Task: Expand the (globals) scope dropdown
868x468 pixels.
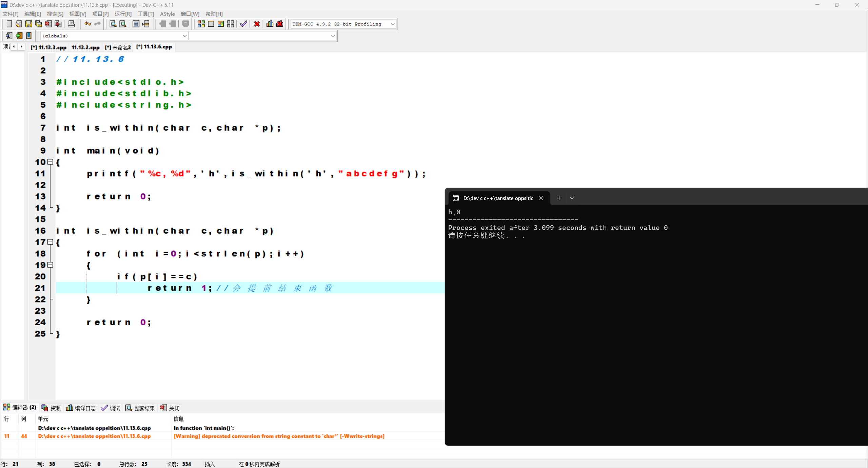Action: 184,36
